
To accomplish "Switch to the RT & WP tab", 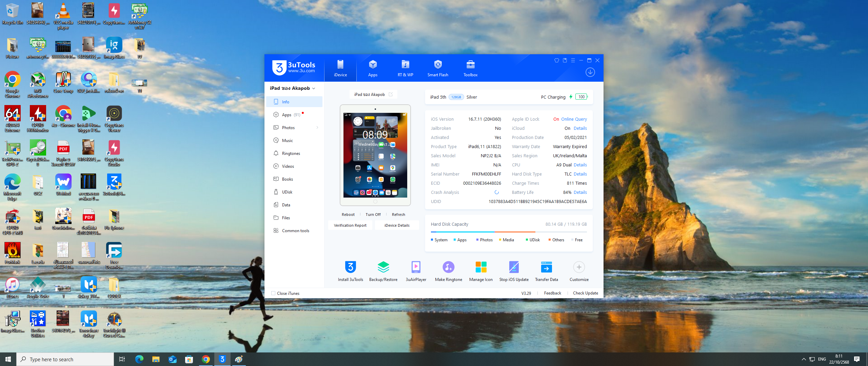I will (x=405, y=68).
